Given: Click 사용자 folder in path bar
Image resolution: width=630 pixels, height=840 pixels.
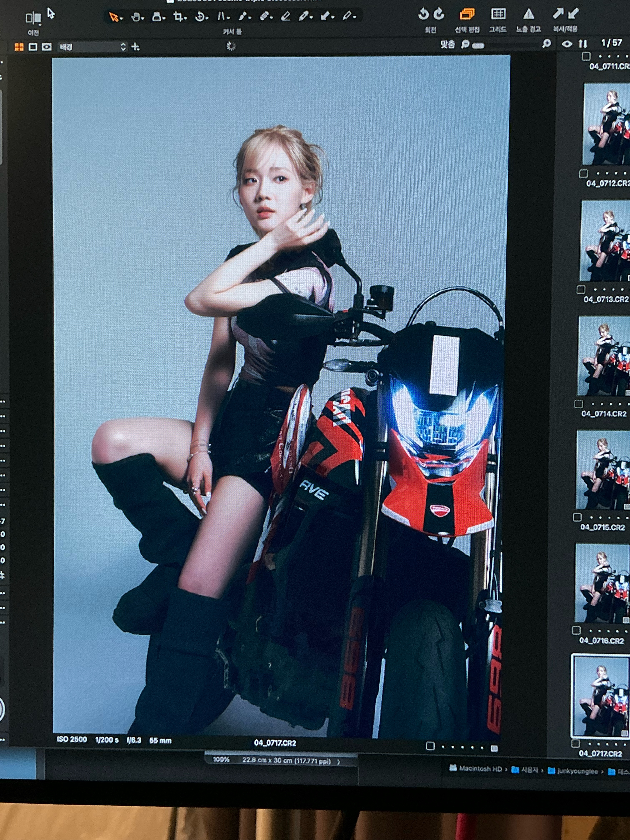Looking at the screenshot, I should (x=525, y=770).
